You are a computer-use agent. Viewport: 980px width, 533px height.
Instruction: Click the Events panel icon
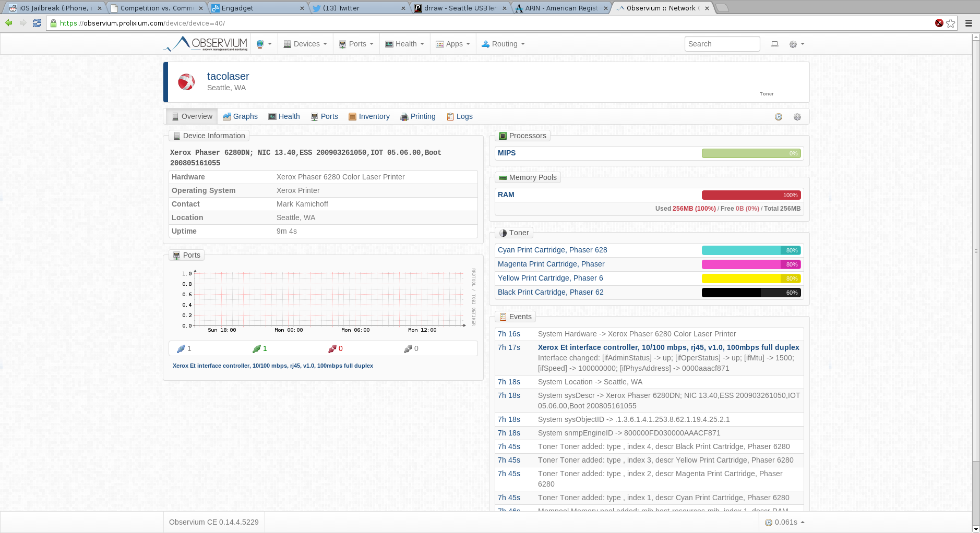(503, 317)
